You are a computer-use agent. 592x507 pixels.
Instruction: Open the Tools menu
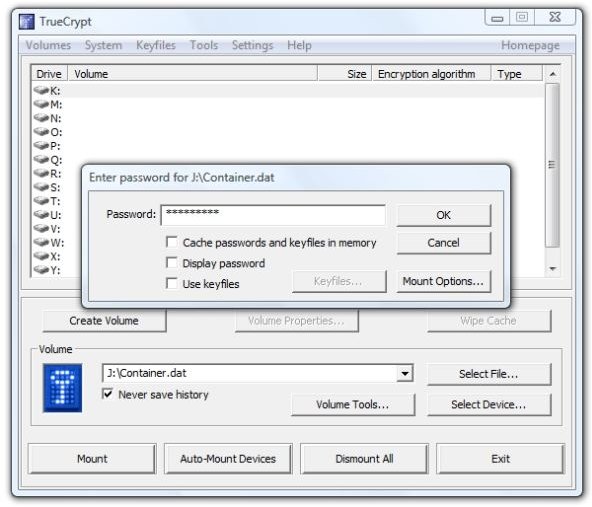point(204,45)
